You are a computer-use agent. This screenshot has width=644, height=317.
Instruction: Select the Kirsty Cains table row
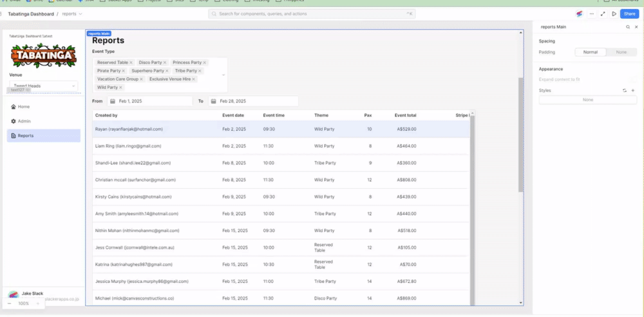[281, 197]
